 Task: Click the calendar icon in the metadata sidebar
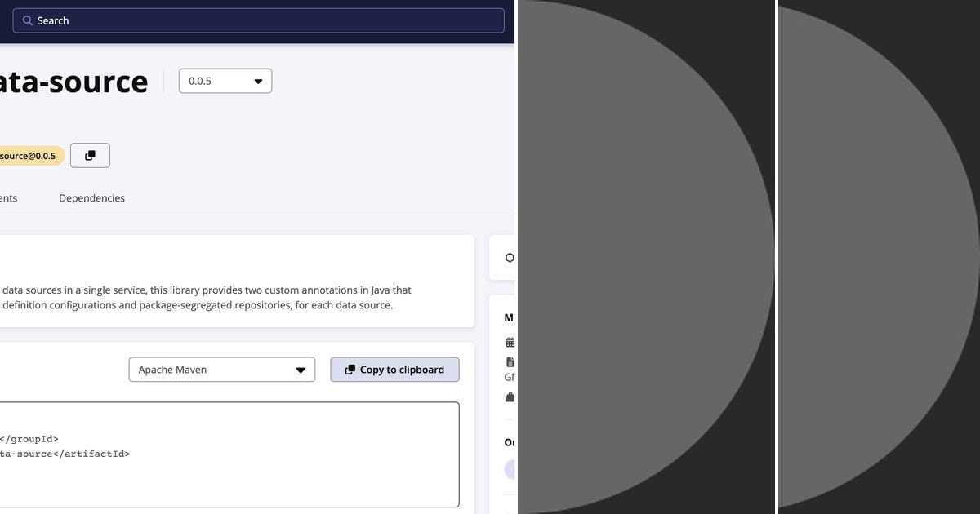click(x=510, y=341)
